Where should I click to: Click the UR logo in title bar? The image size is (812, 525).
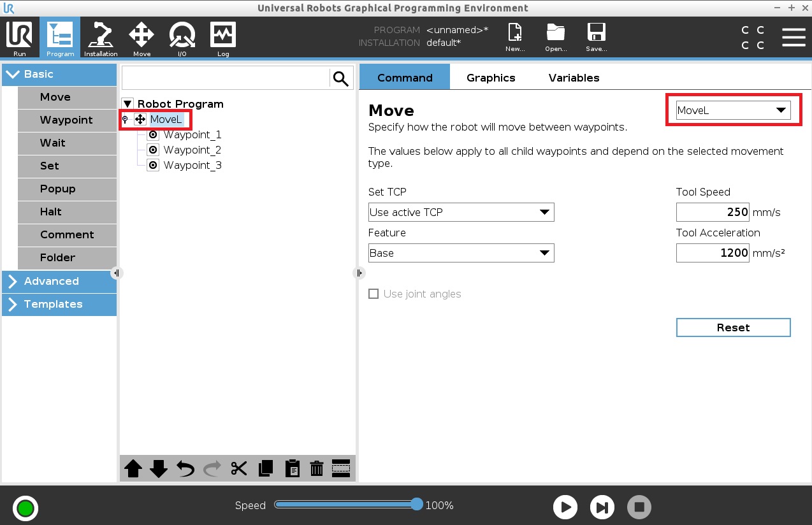coord(9,8)
